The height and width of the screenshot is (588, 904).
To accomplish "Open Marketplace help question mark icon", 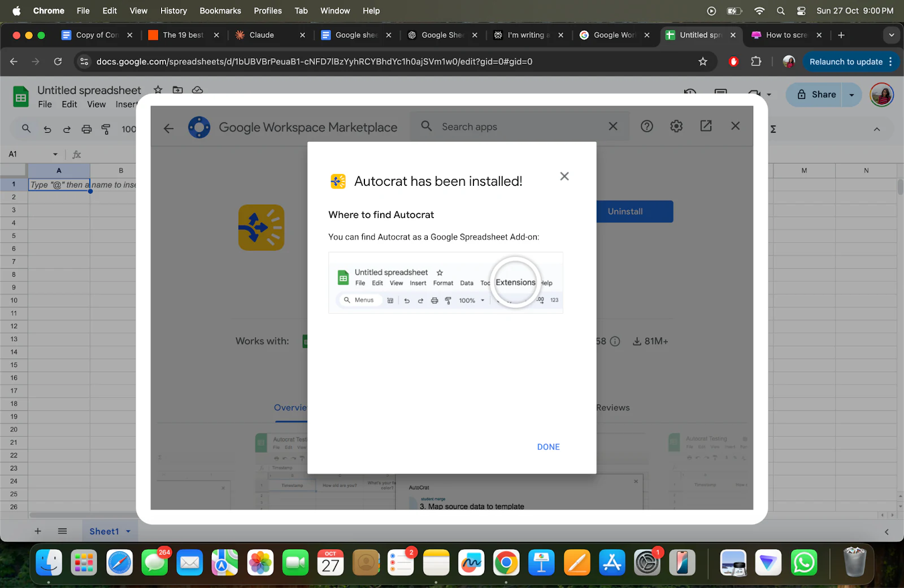I will [646, 127].
